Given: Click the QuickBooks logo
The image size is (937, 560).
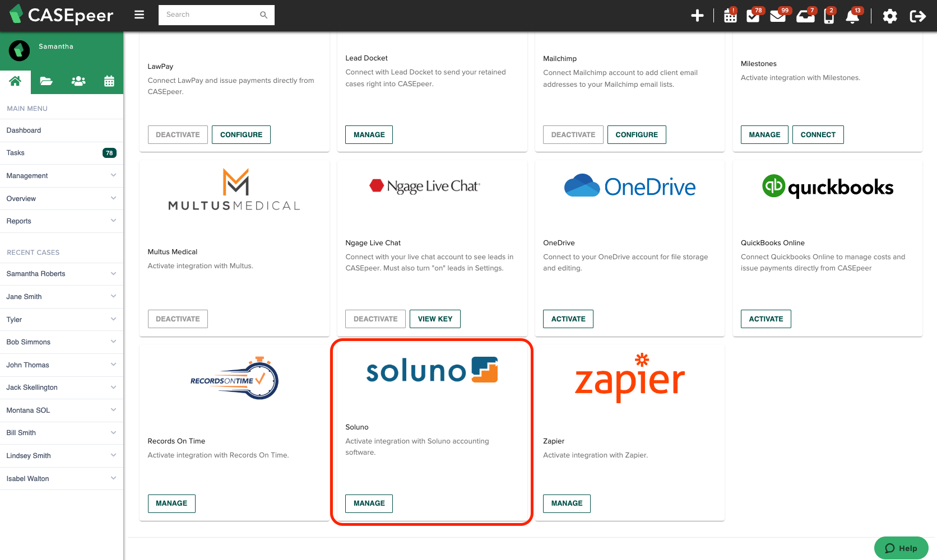Looking at the screenshot, I should pyautogui.click(x=828, y=186).
